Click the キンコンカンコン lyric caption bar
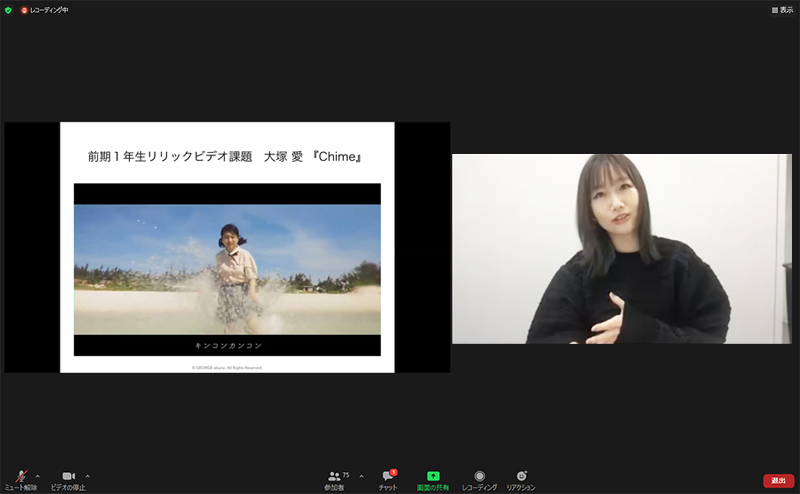The height and width of the screenshot is (494, 800). click(x=227, y=345)
